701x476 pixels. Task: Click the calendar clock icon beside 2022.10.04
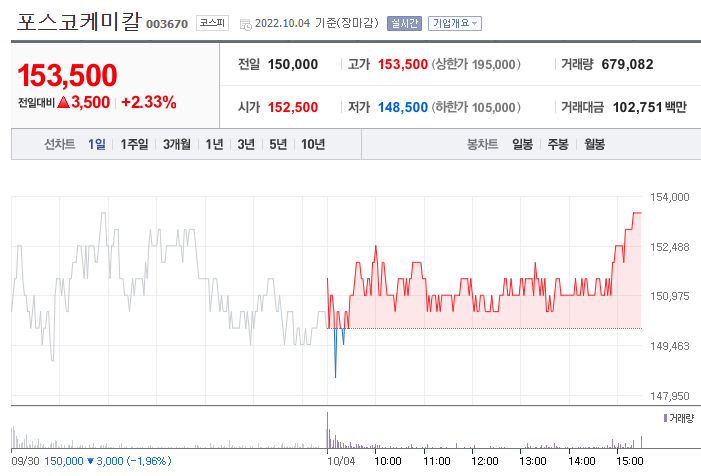coord(245,24)
